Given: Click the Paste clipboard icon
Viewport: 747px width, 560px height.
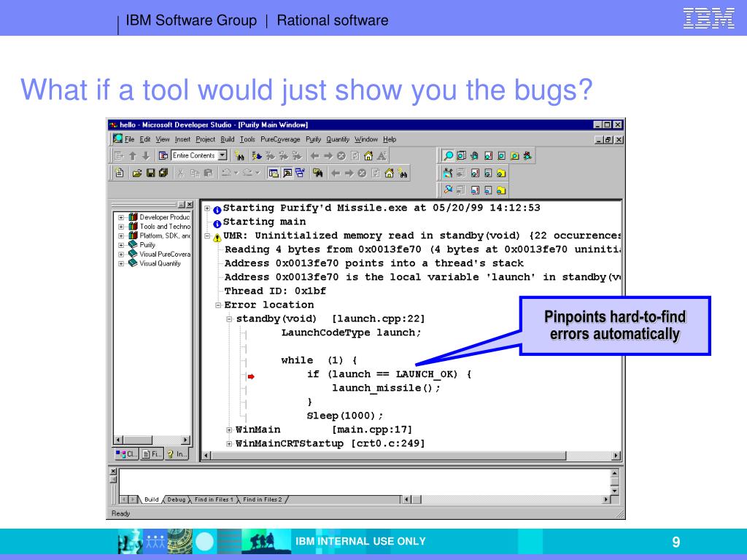Looking at the screenshot, I should pos(208,173).
